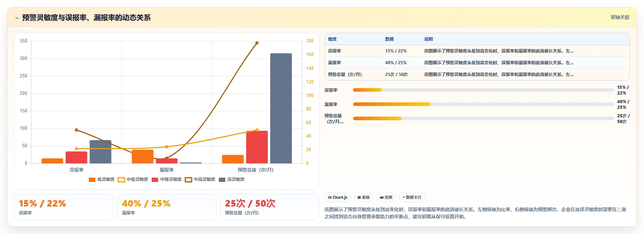The height and width of the screenshot is (234, 644).
Task: Click the 预警总量 (次/月) x-axis label
Action: point(256,170)
